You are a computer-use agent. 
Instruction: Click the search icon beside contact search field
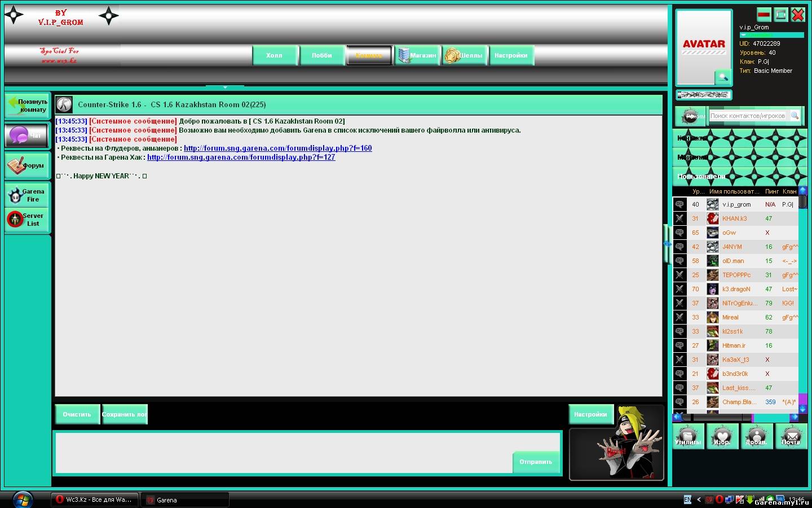(795, 116)
